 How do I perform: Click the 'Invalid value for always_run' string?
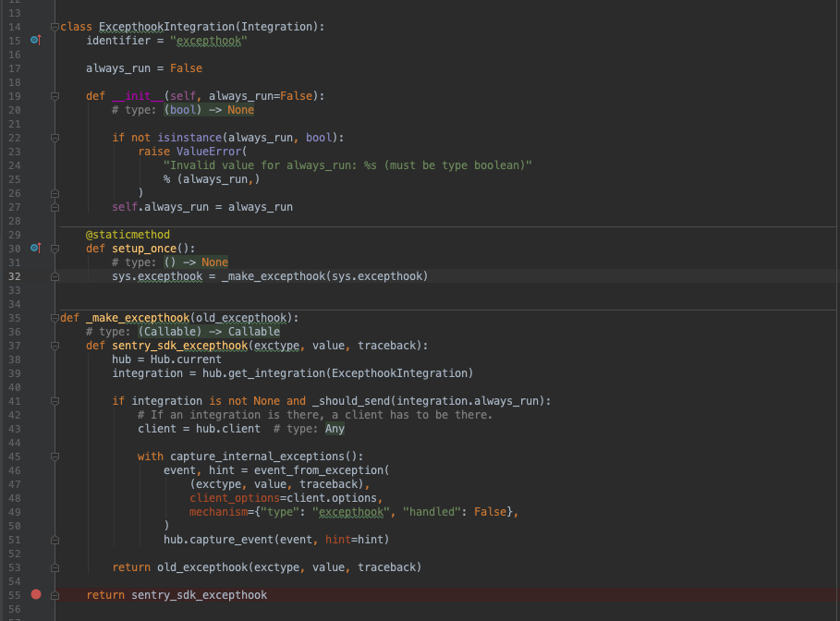click(x=347, y=165)
